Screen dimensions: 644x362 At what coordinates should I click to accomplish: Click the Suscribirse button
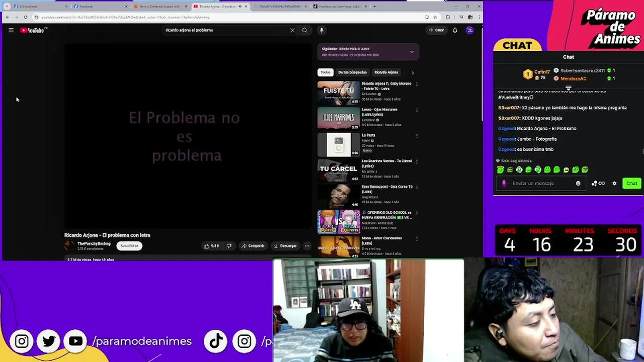pyautogui.click(x=129, y=246)
